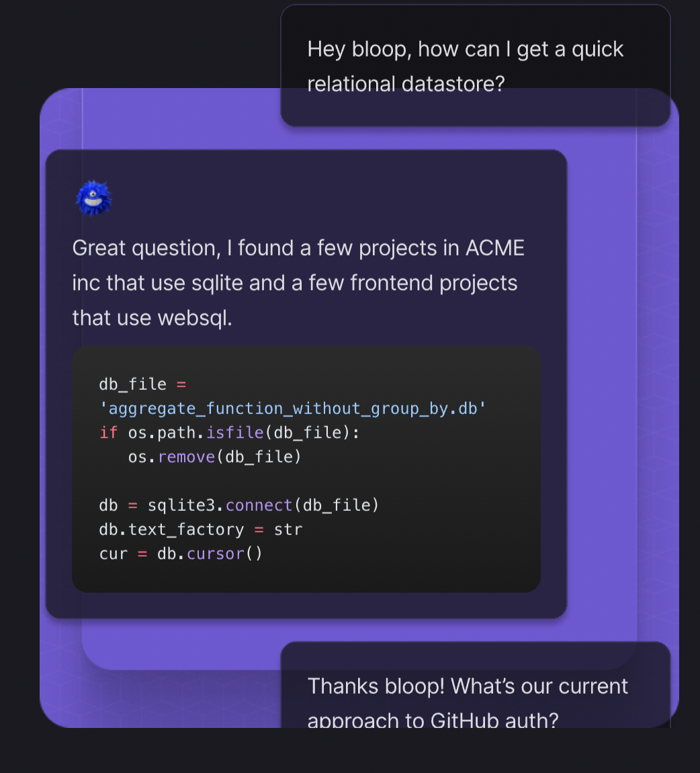Click the "connect" method name in the code
The height and width of the screenshot is (773, 700).
coord(259,505)
